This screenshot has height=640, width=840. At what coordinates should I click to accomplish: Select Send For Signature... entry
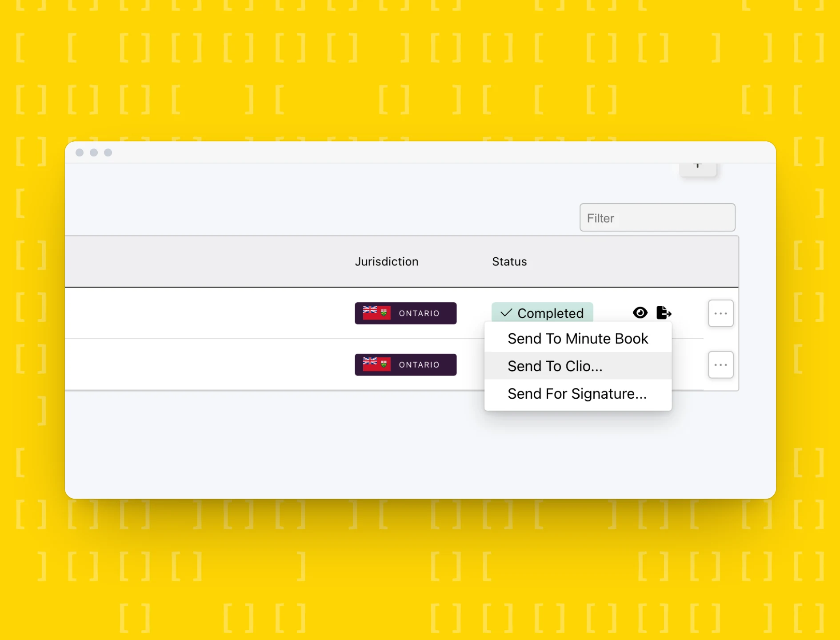point(578,394)
